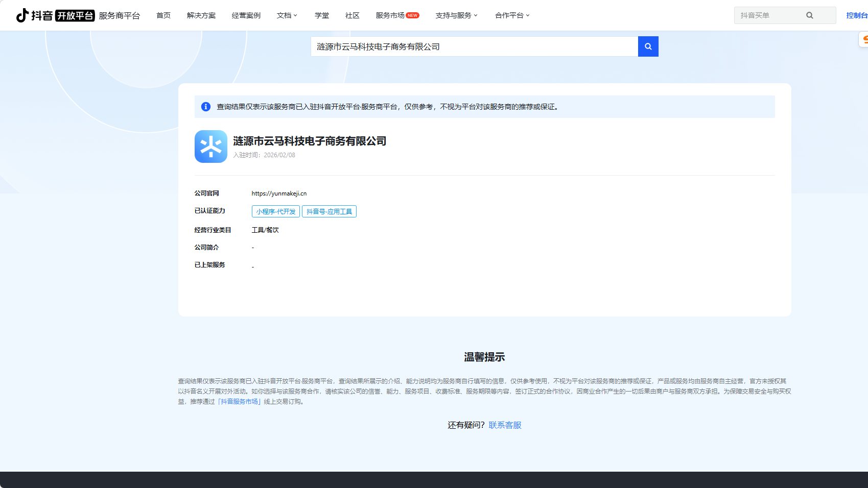The height and width of the screenshot is (488, 868).
Task: Click the 工具/餐饮 industry value
Action: point(265,230)
